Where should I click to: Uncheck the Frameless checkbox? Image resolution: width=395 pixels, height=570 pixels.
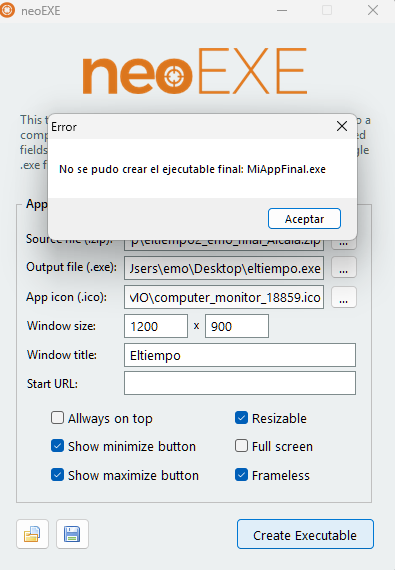point(241,475)
